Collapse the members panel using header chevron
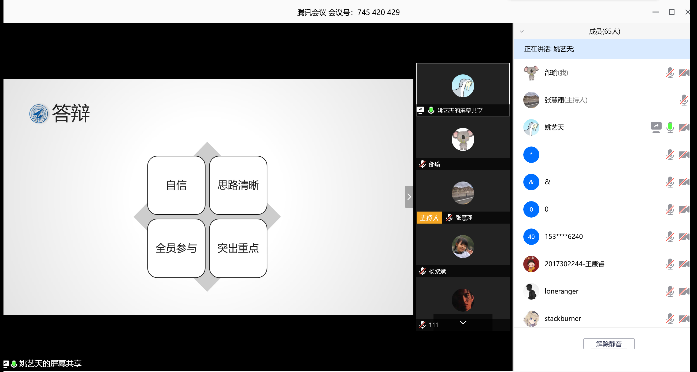 [522, 31]
